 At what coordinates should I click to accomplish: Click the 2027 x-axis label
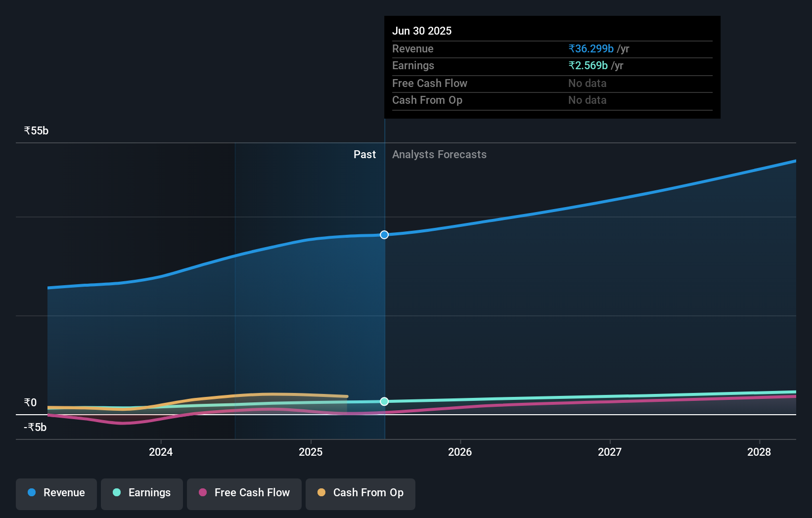coord(610,452)
